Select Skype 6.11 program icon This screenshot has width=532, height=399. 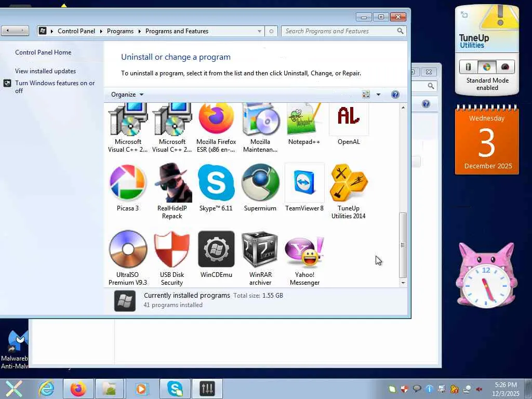point(216,187)
